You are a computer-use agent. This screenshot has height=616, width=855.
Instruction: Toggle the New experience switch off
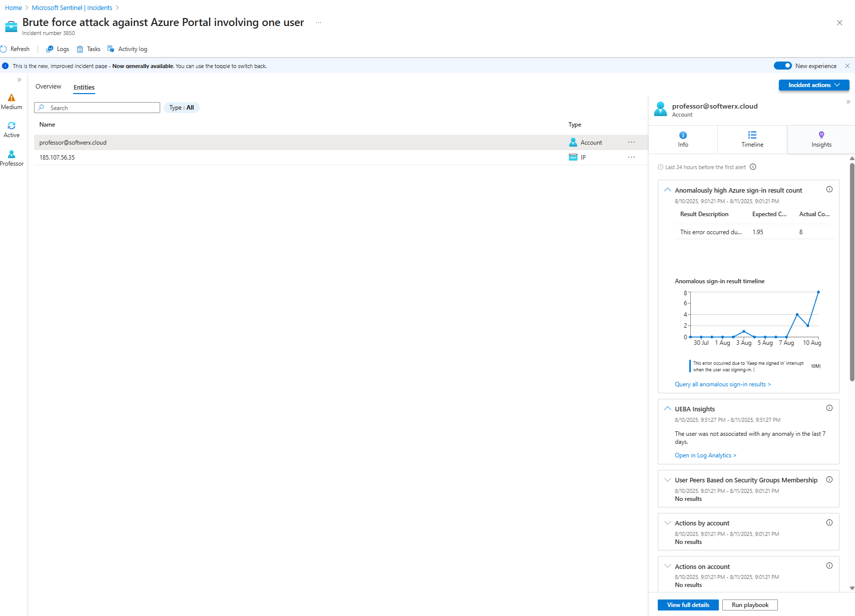[782, 66]
